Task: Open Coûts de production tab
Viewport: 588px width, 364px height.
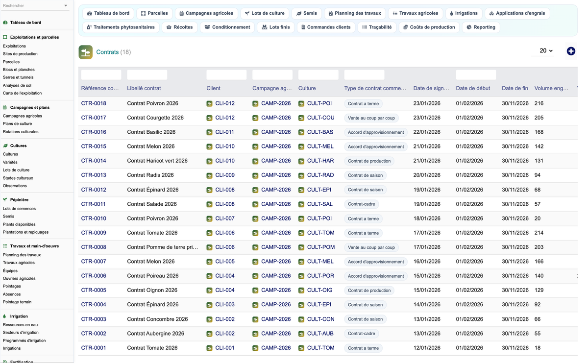Action: pyautogui.click(x=429, y=27)
